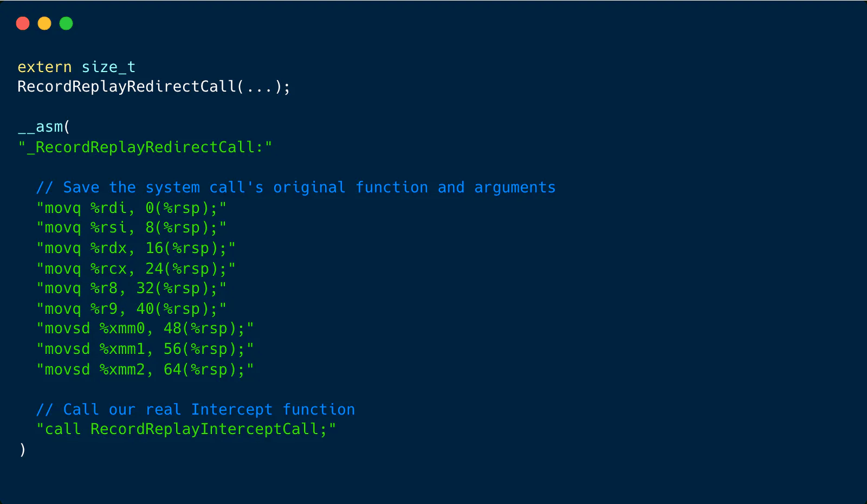The width and height of the screenshot is (867, 504).
Task: Click the movsd %xmm0, 48(%rsp) line
Action: tap(145, 328)
